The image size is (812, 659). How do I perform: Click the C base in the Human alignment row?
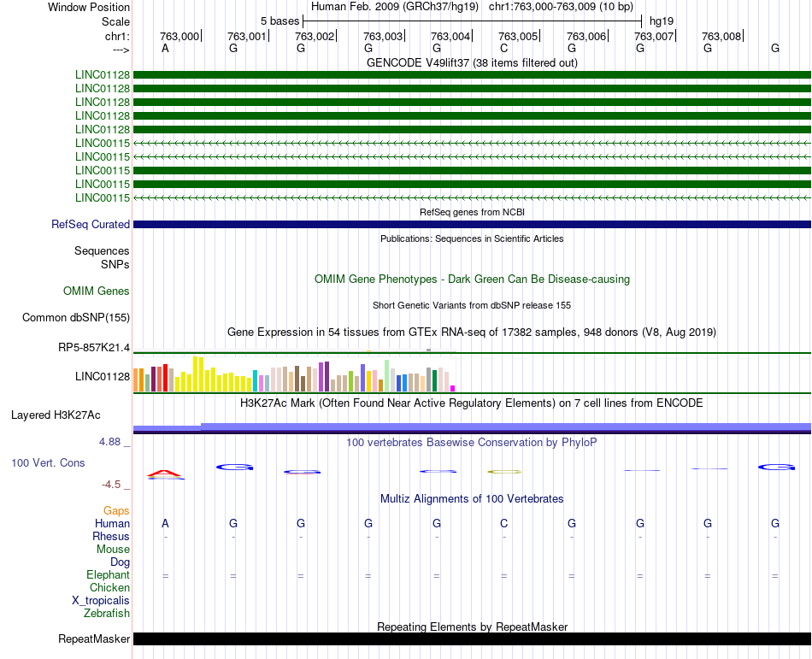pos(504,523)
